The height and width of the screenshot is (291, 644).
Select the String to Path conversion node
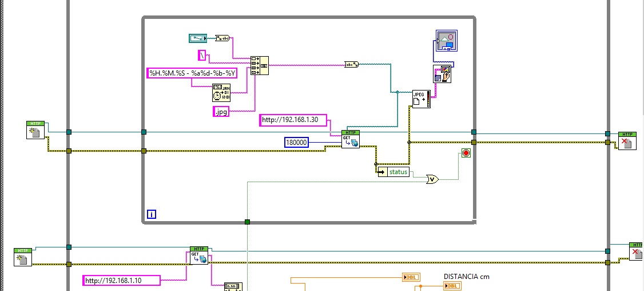[x=351, y=65]
